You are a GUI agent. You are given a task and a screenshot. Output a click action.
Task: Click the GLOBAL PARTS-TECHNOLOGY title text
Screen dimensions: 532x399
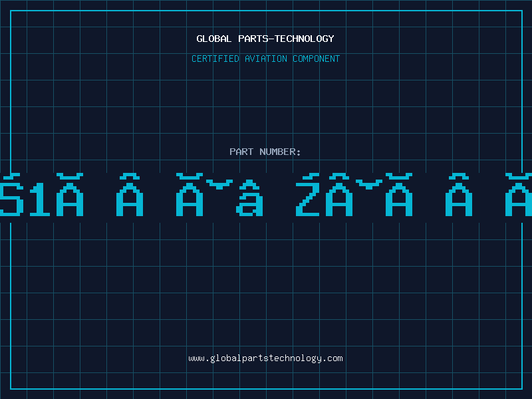(x=265, y=39)
